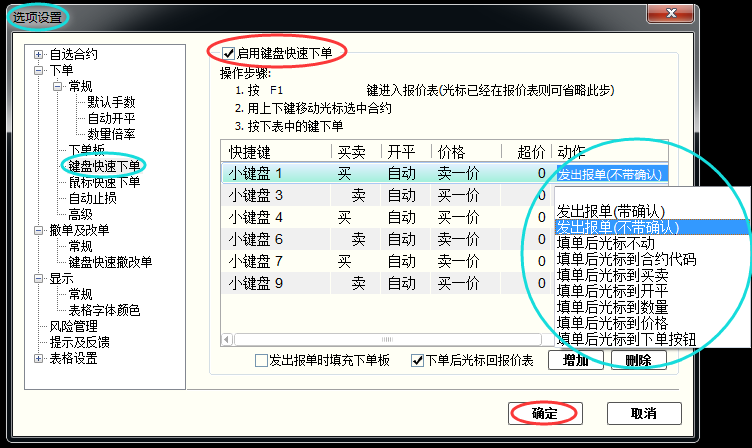Image resolution: width=752 pixels, height=448 pixels.
Task: Select 数量倍率 in the tree
Action: point(111,134)
